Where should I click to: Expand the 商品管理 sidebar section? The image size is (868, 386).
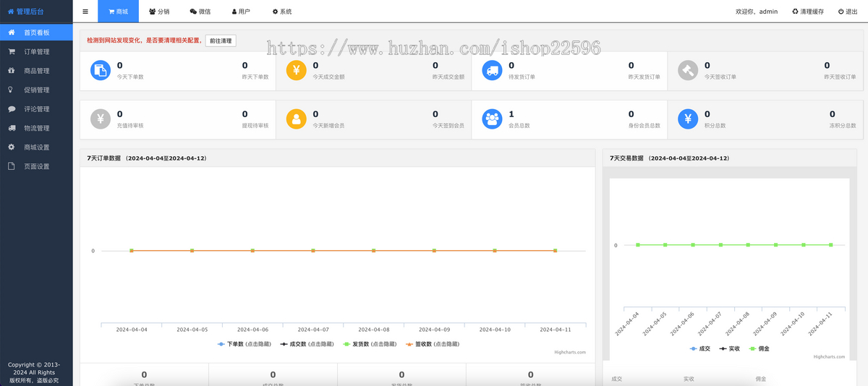tap(36, 71)
